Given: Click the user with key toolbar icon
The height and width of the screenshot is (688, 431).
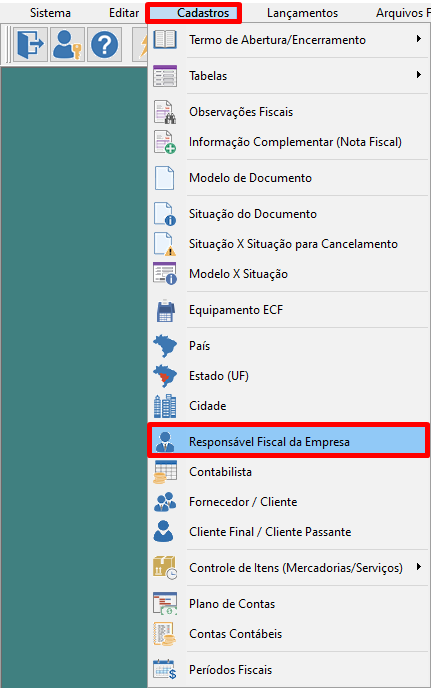Looking at the screenshot, I should [x=67, y=45].
